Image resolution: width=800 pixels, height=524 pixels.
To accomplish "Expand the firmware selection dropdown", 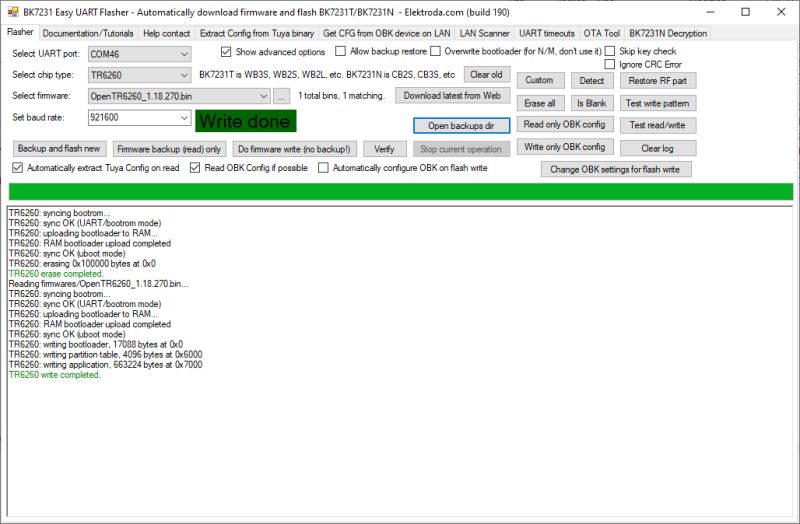I will coord(263,96).
